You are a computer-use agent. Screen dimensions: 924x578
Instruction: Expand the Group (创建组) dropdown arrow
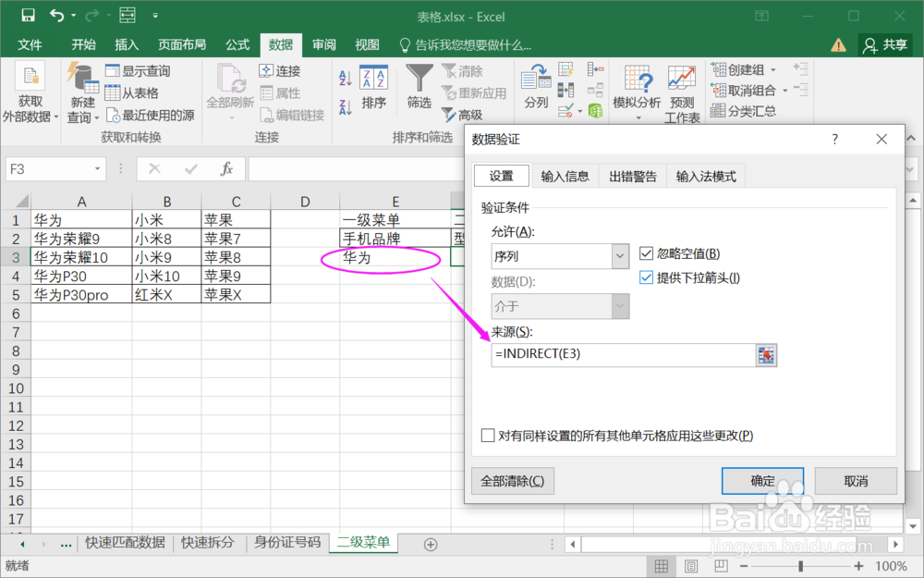tap(773, 70)
